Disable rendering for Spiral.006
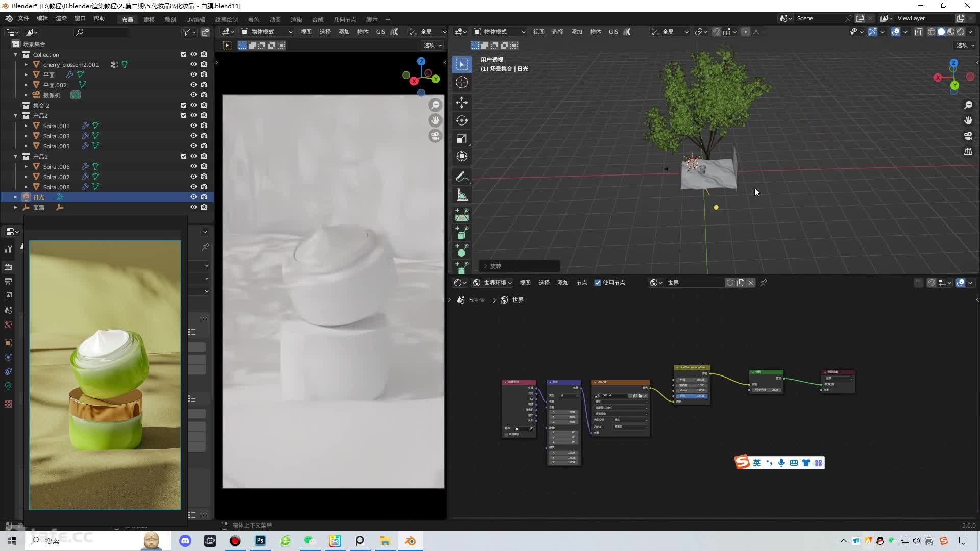 [x=204, y=166]
